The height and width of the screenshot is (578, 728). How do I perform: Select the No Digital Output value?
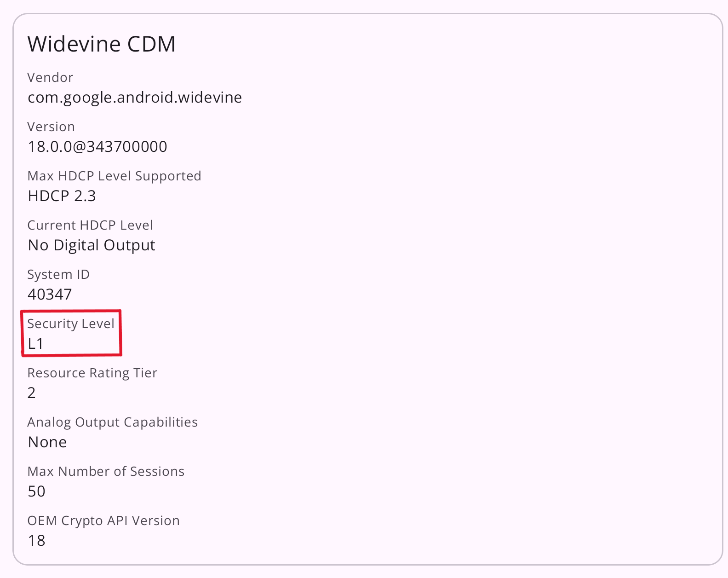[x=92, y=245]
